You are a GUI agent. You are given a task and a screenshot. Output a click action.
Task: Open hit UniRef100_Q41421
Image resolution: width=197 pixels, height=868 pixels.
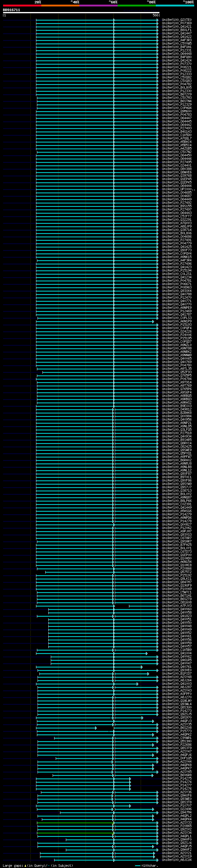click(177, 26)
